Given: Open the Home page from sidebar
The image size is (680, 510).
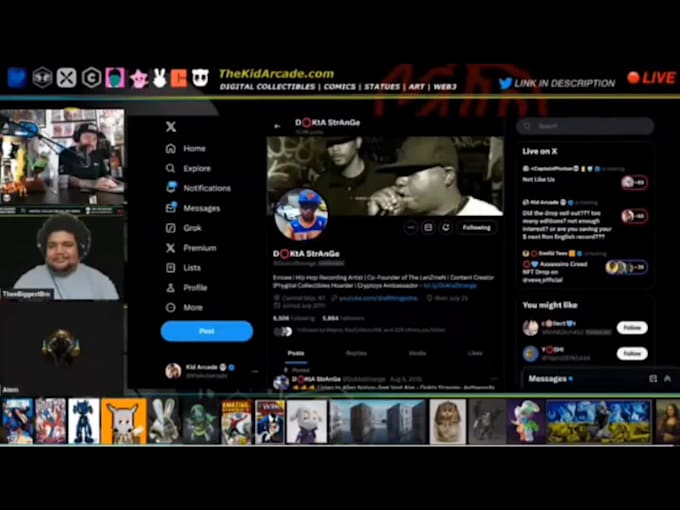Looking at the screenshot, I should point(186,148).
